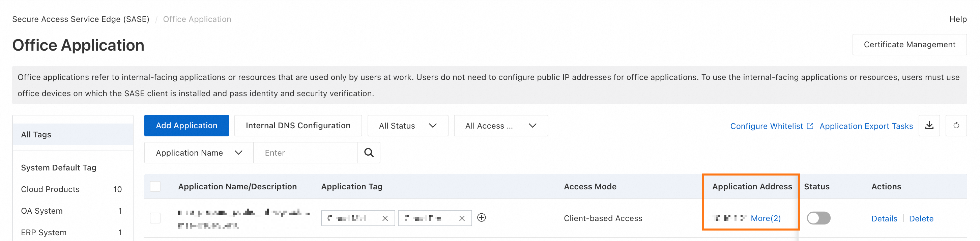Image resolution: width=980 pixels, height=241 pixels.
Task: Toggle the application status switch
Action: point(818,218)
